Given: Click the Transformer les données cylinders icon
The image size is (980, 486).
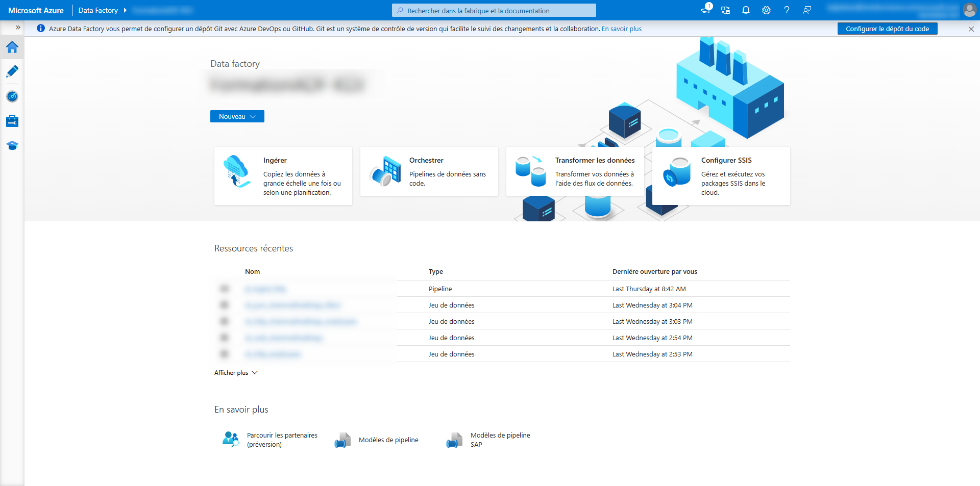Looking at the screenshot, I should [531, 171].
